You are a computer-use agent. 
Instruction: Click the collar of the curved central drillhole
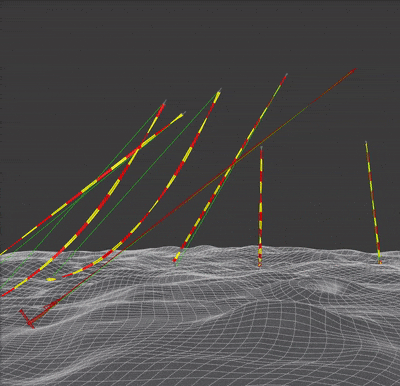tap(219, 91)
